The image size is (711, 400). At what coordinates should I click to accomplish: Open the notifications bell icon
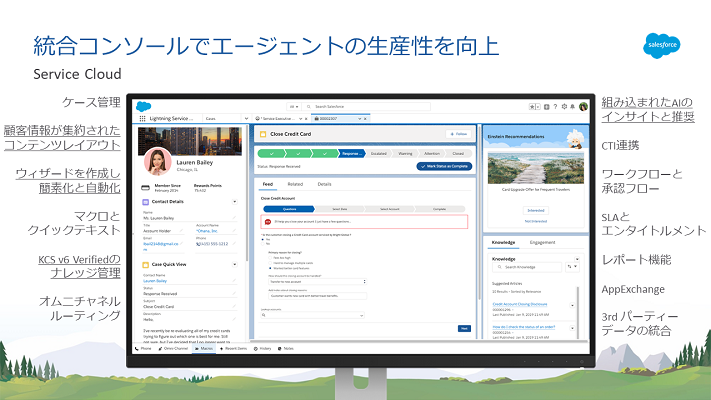click(572, 107)
